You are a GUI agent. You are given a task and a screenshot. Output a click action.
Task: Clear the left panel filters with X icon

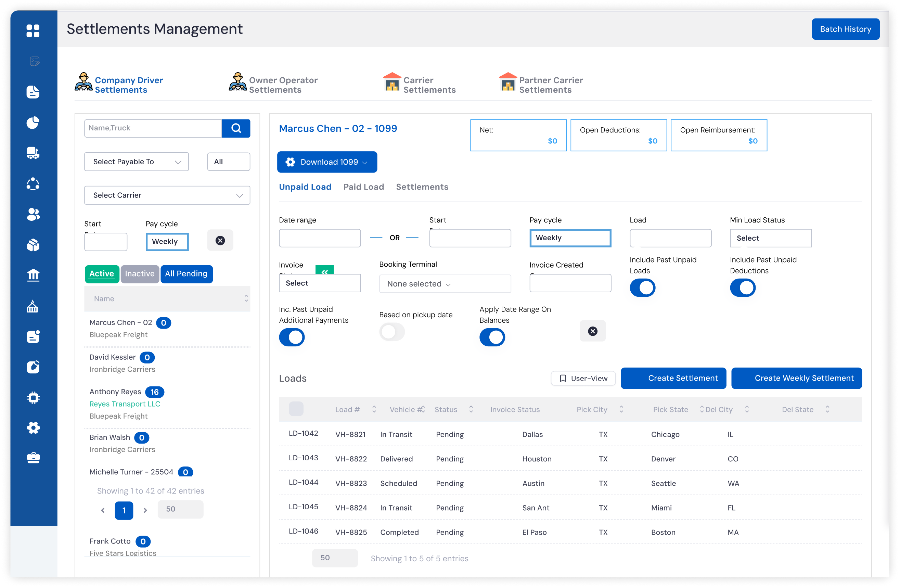[x=220, y=241]
